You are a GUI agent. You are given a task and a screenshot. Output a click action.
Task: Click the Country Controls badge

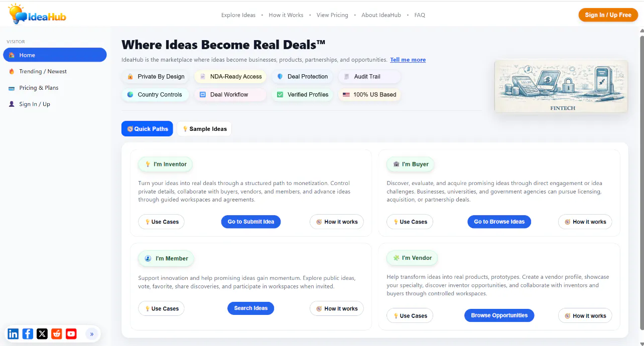[x=155, y=94]
